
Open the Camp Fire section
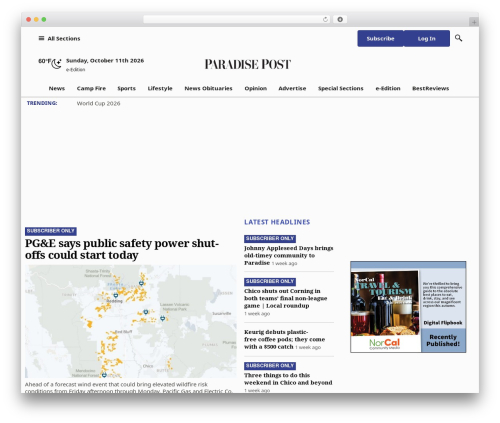click(91, 88)
